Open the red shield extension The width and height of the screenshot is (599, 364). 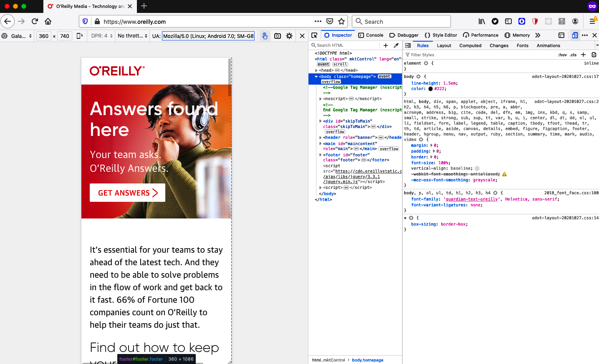pos(535,21)
